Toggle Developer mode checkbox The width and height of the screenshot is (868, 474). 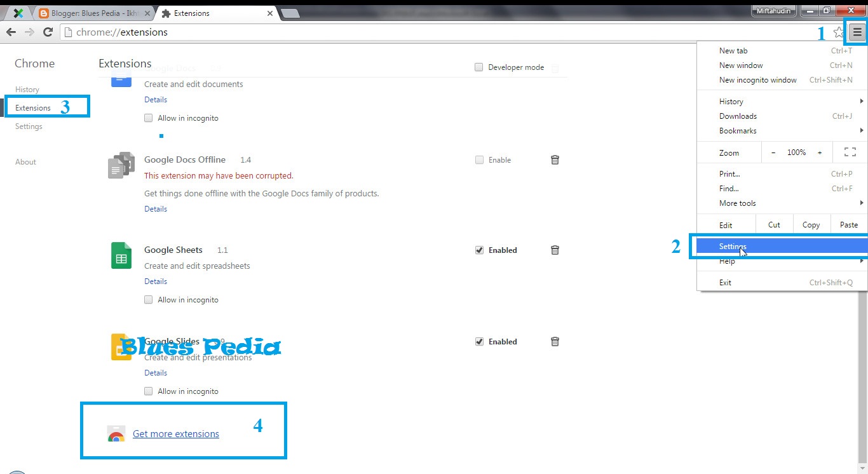click(479, 67)
